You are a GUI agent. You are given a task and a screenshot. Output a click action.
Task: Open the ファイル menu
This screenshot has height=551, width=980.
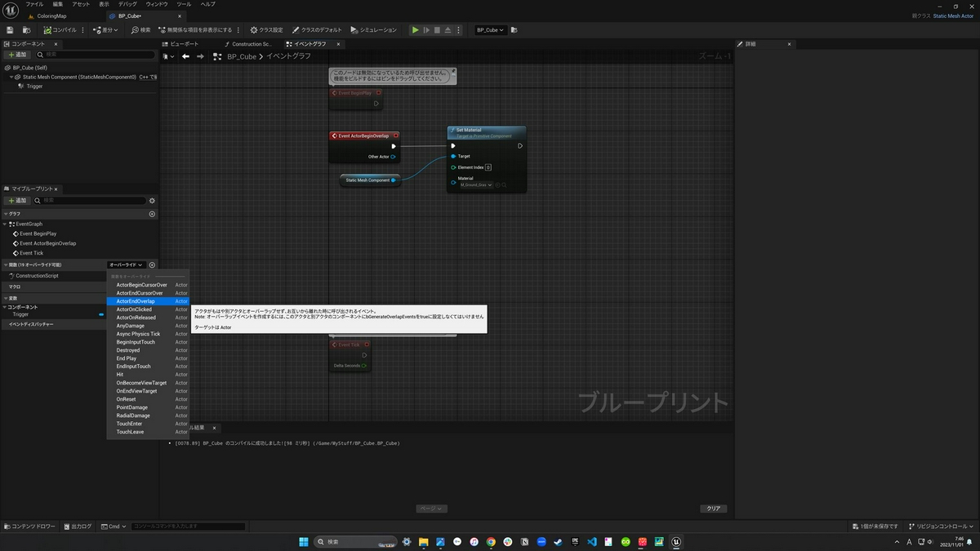[x=34, y=4]
